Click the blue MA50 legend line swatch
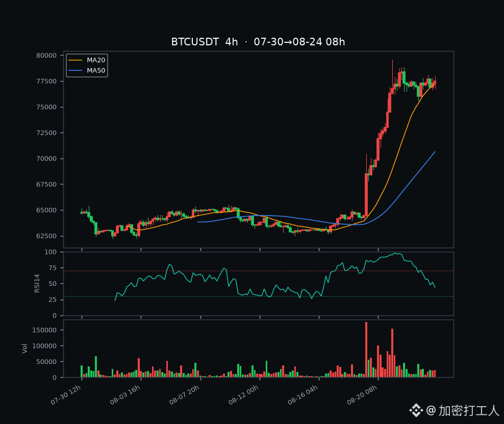 (75, 70)
